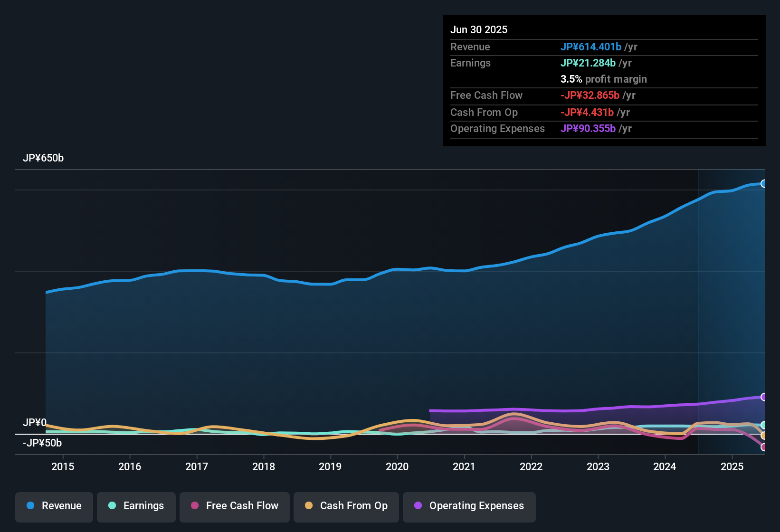780x532 pixels.
Task: Select the 2025 year label on axis
Action: pyautogui.click(x=732, y=467)
